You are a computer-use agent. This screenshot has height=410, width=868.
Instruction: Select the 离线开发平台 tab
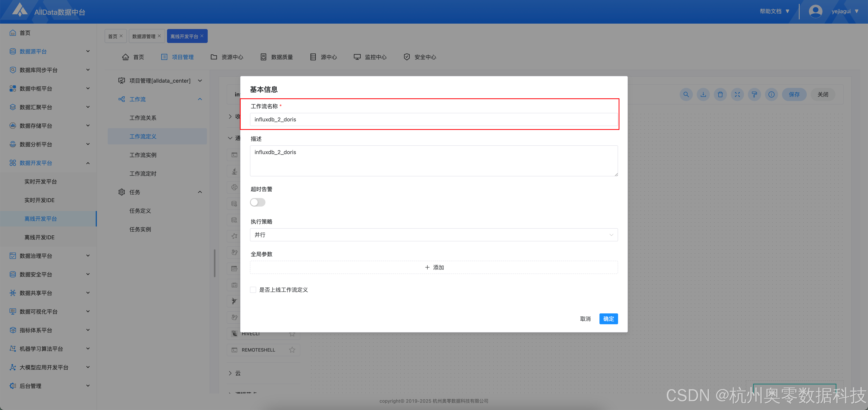[184, 36]
